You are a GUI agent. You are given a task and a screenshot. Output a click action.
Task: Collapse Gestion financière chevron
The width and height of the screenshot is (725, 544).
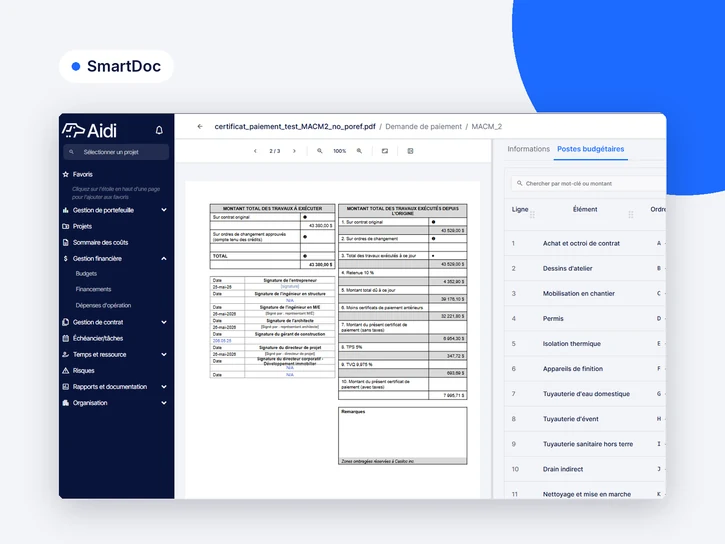pos(164,259)
